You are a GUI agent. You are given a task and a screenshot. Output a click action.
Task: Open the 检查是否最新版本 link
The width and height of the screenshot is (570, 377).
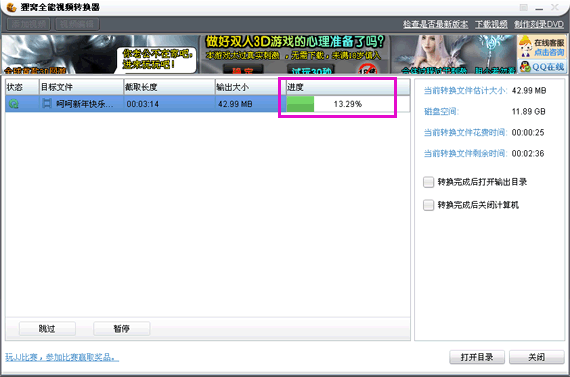(x=435, y=24)
